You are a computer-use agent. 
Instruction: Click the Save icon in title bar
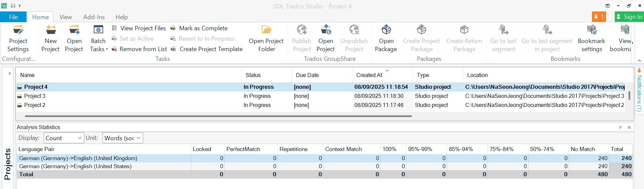pyautogui.click(x=13, y=6)
